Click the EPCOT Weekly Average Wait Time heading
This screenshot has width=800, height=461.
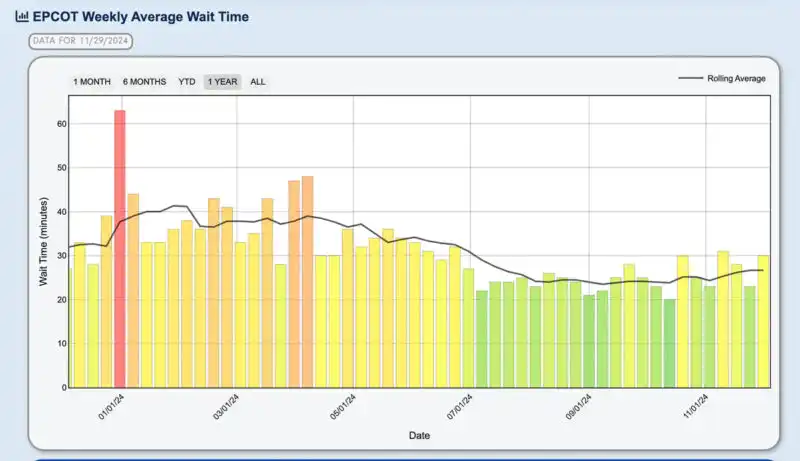[140, 16]
